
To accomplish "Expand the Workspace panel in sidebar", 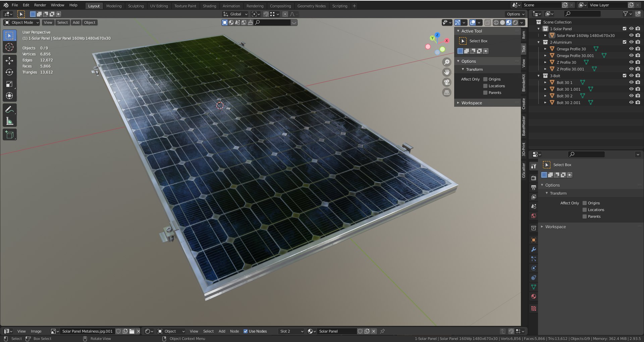I will tap(458, 103).
